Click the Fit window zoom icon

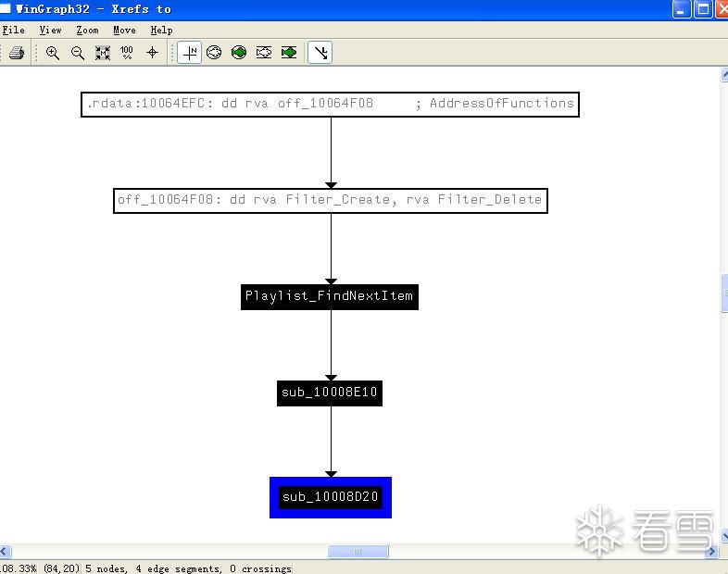click(x=103, y=53)
